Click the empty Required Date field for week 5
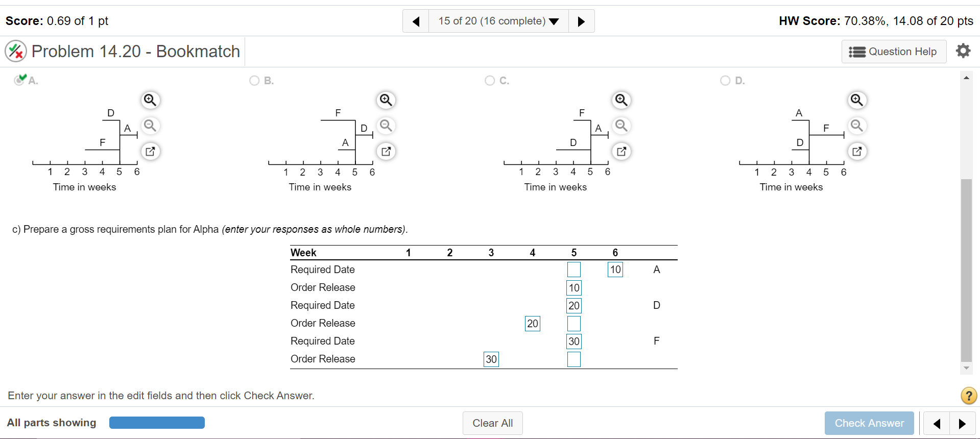Image resolution: width=980 pixels, height=439 pixels. [x=573, y=270]
